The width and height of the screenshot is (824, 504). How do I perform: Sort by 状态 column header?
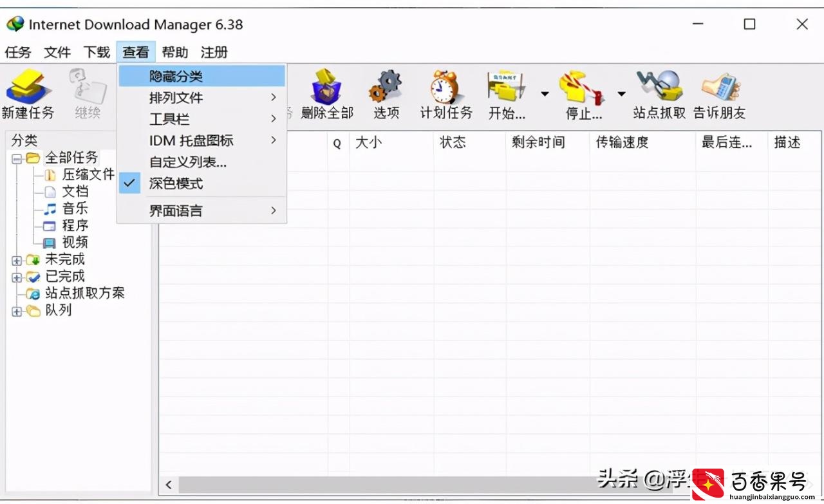(x=470, y=143)
